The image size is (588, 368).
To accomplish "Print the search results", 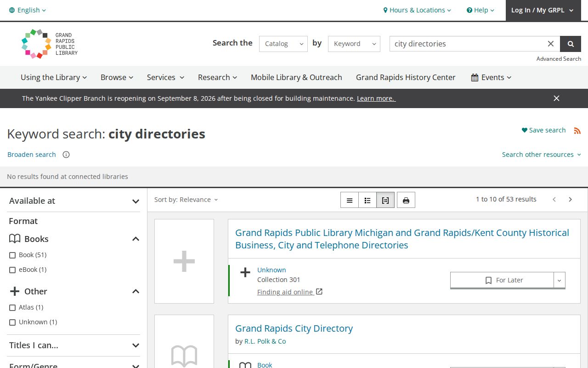I will pyautogui.click(x=406, y=200).
